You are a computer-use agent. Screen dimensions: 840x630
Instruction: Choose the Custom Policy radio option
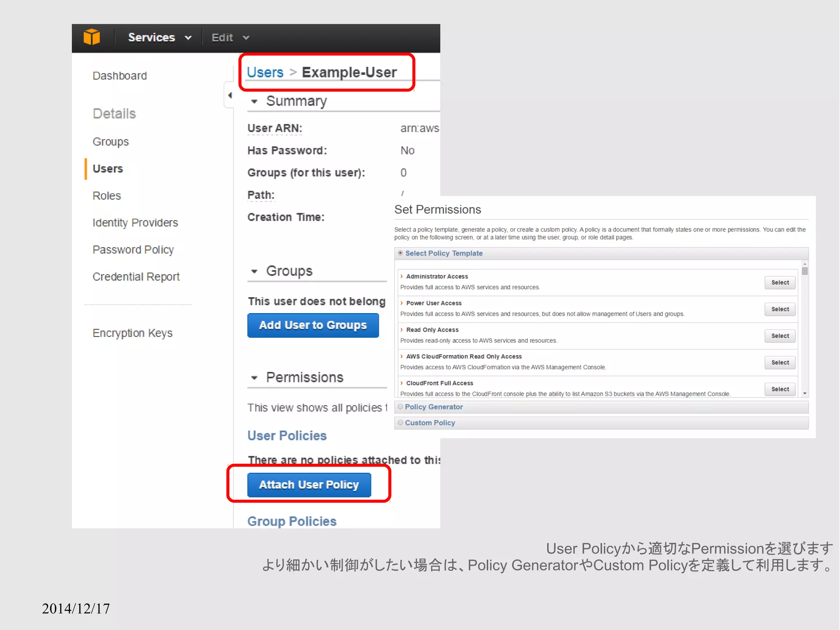[400, 422]
